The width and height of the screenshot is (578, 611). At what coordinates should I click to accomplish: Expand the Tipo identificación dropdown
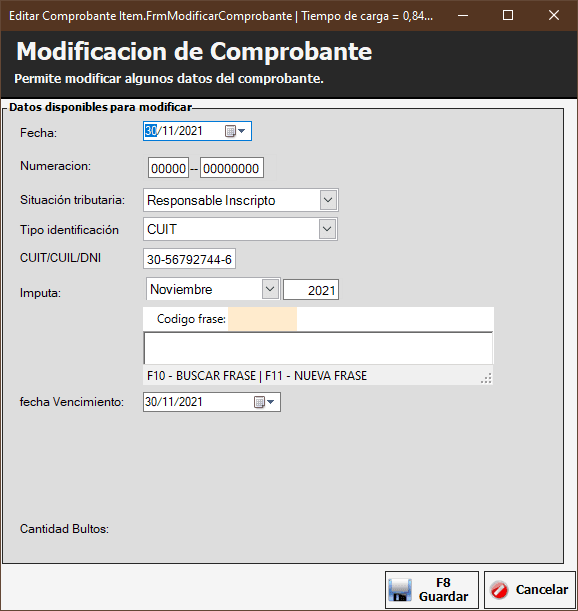click(327, 229)
